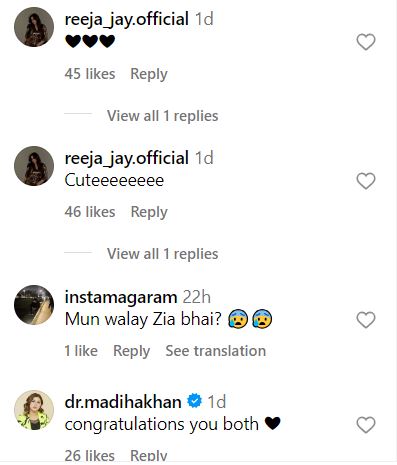397x465 pixels.
Task: Reply to the Cuteeeeeeee comment
Action: tap(149, 212)
